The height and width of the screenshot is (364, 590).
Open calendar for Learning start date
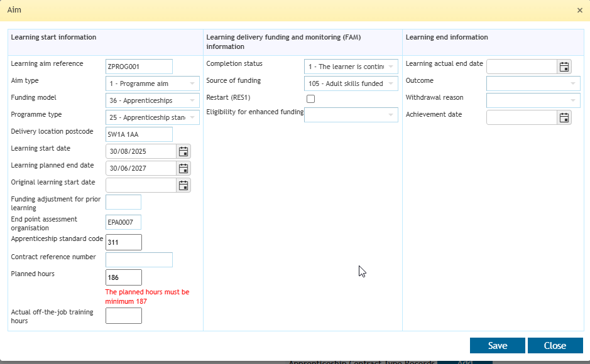(x=183, y=151)
